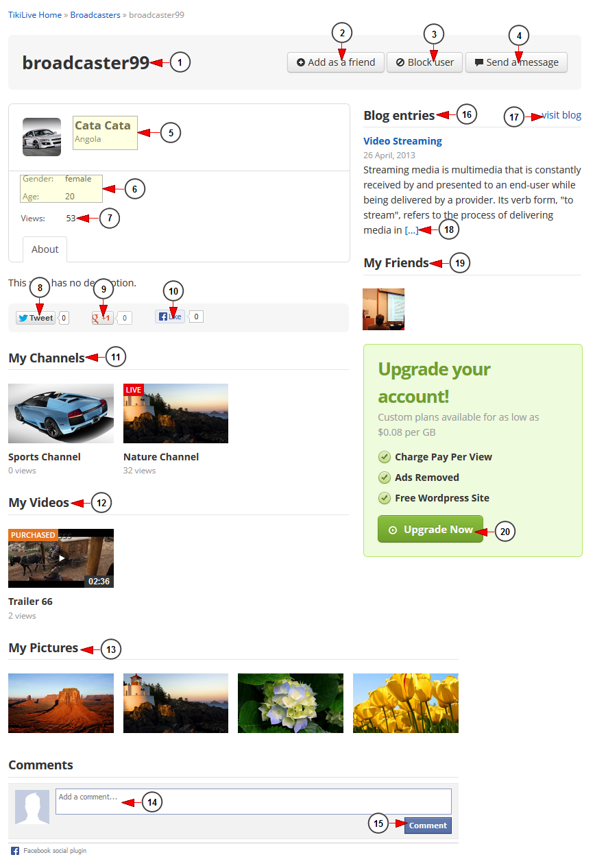Click the Google +1 button
This screenshot has height=868, width=595.
coord(103,318)
